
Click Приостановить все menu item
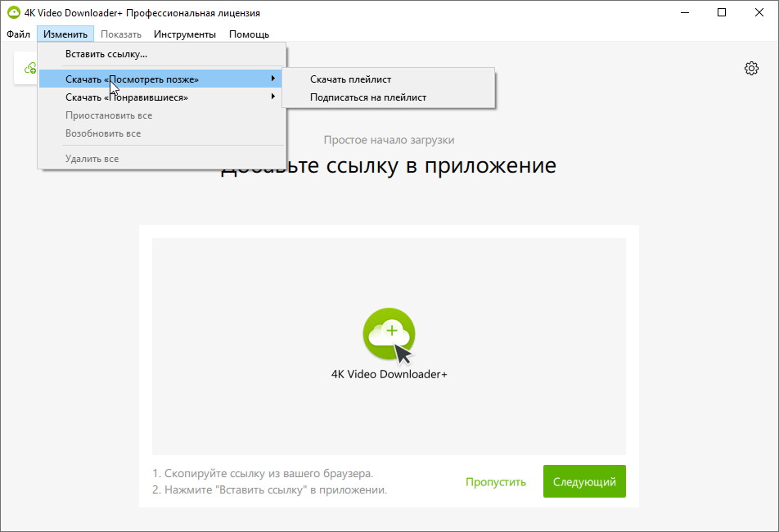[x=160, y=115]
